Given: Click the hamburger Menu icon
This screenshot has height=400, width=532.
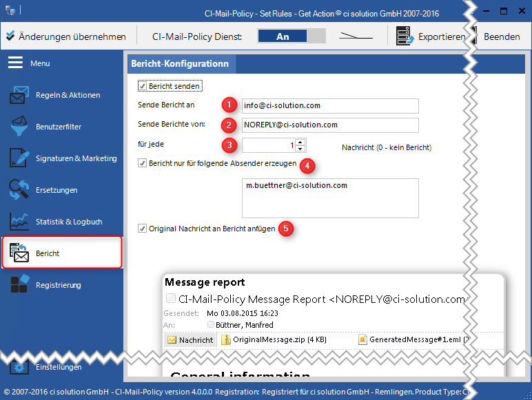Looking at the screenshot, I should click(x=16, y=63).
